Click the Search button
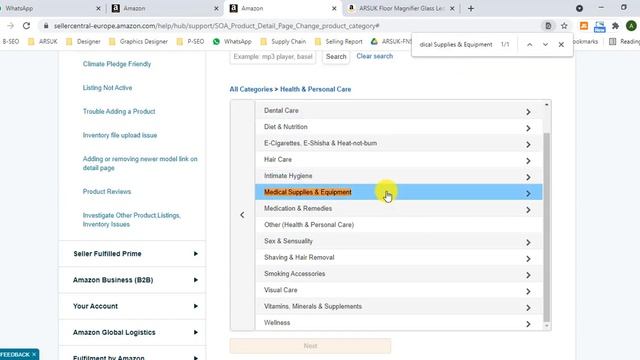Viewport: 640px width, 360px height. coord(336,57)
